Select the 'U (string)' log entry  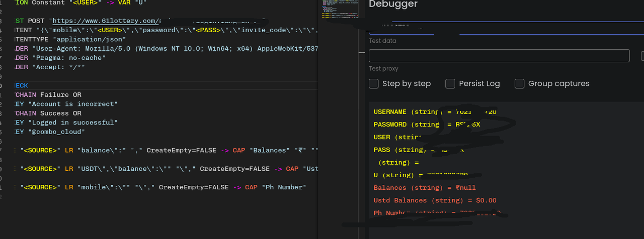tap(421, 175)
